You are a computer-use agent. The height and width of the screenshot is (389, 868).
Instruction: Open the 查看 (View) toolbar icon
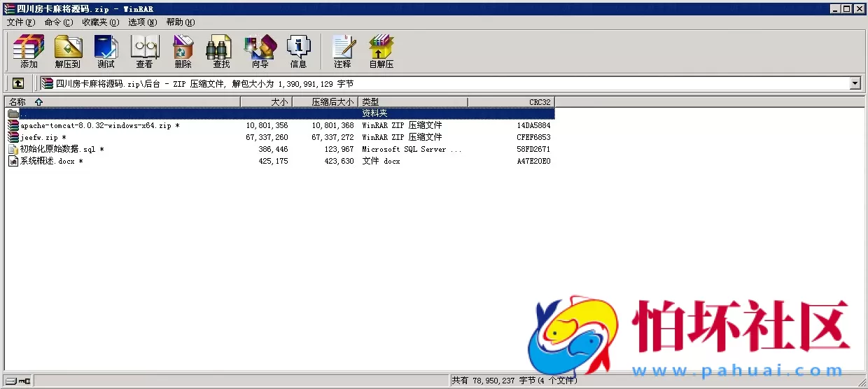coord(144,51)
